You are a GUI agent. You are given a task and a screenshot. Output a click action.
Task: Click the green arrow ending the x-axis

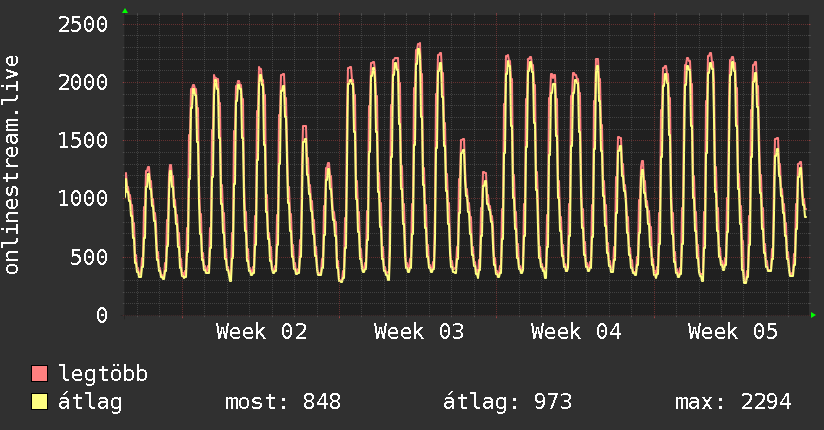[x=814, y=316]
